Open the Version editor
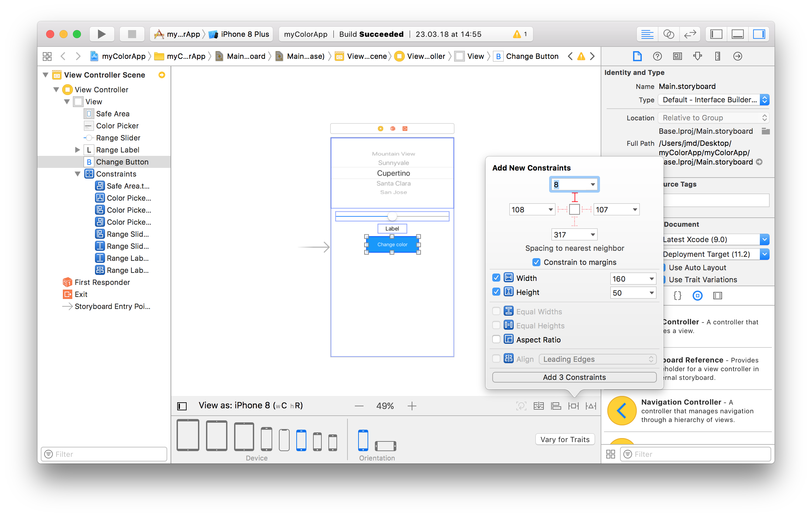812x517 pixels. pyautogui.click(x=690, y=34)
